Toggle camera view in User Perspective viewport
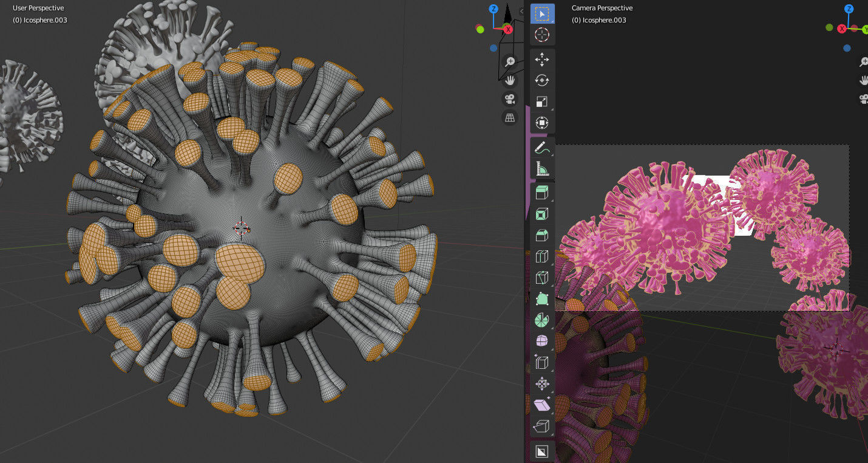Image resolution: width=868 pixels, height=463 pixels. point(510,98)
